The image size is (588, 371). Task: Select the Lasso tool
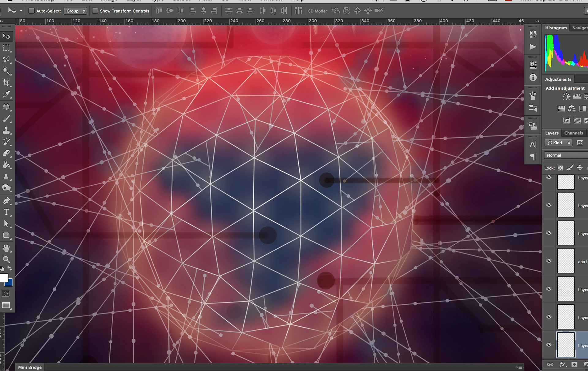point(6,59)
